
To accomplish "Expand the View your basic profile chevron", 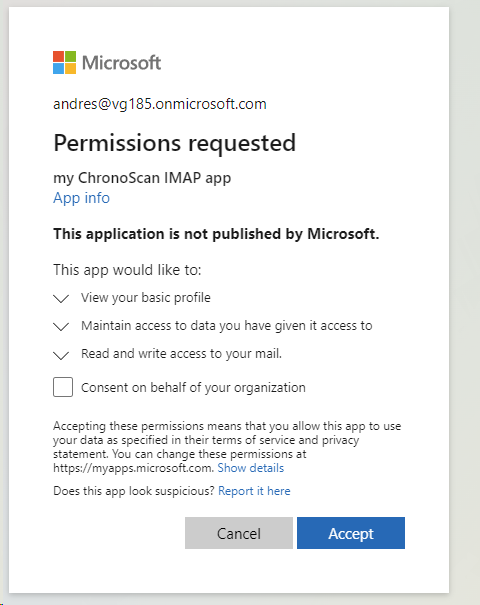I will tap(61, 299).
